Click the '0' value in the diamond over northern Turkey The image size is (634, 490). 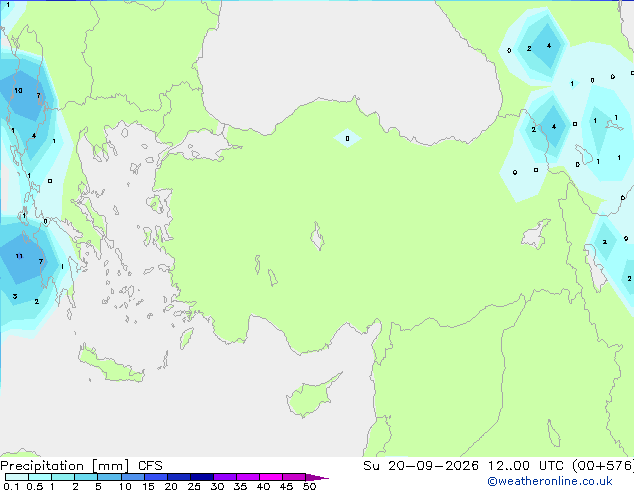347,139
